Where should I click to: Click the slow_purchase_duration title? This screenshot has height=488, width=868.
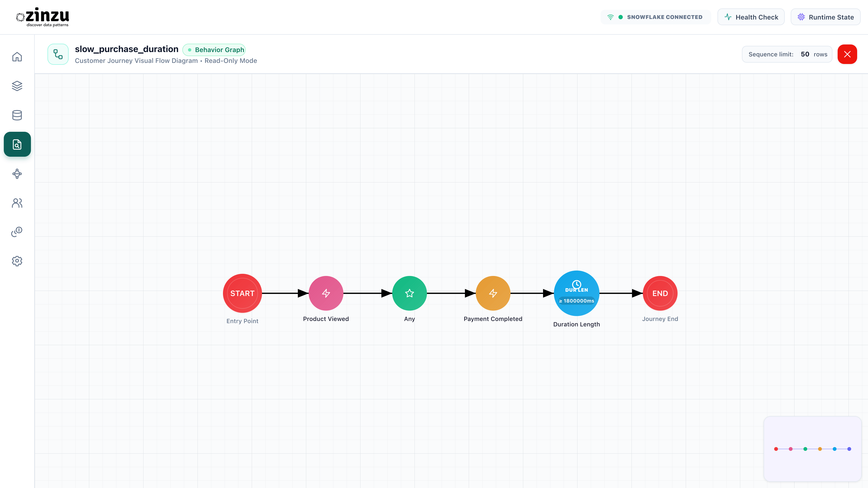pyautogui.click(x=127, y=49)
